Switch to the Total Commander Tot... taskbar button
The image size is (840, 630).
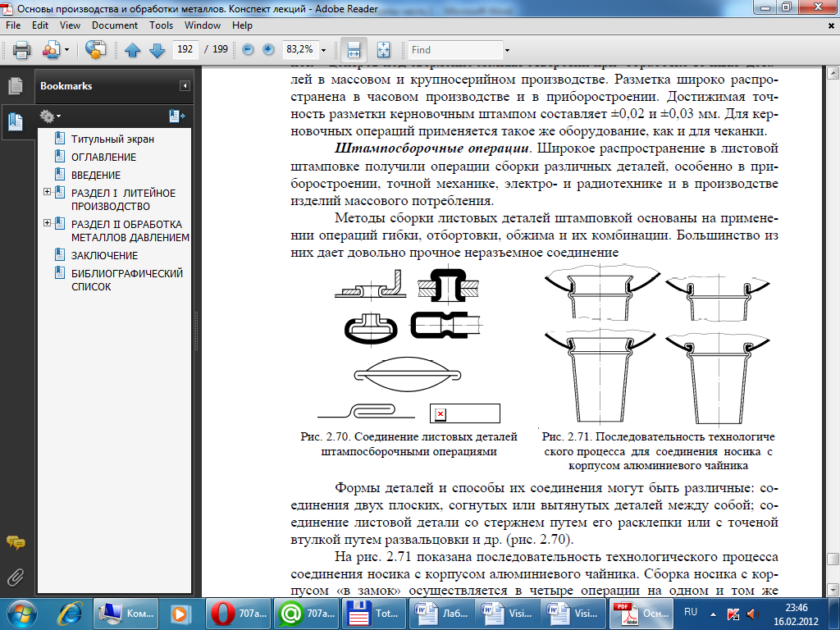(374, 614)
